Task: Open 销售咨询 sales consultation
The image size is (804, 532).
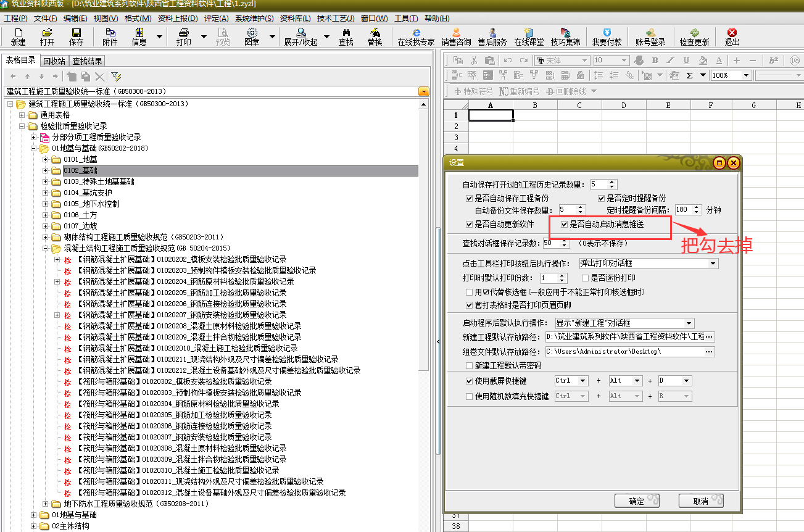Action: click(x=456, y=37)
